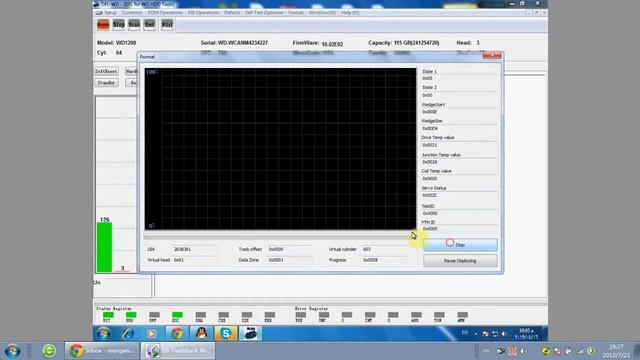Click the grey DRQ status indicator

coord(200,315)
